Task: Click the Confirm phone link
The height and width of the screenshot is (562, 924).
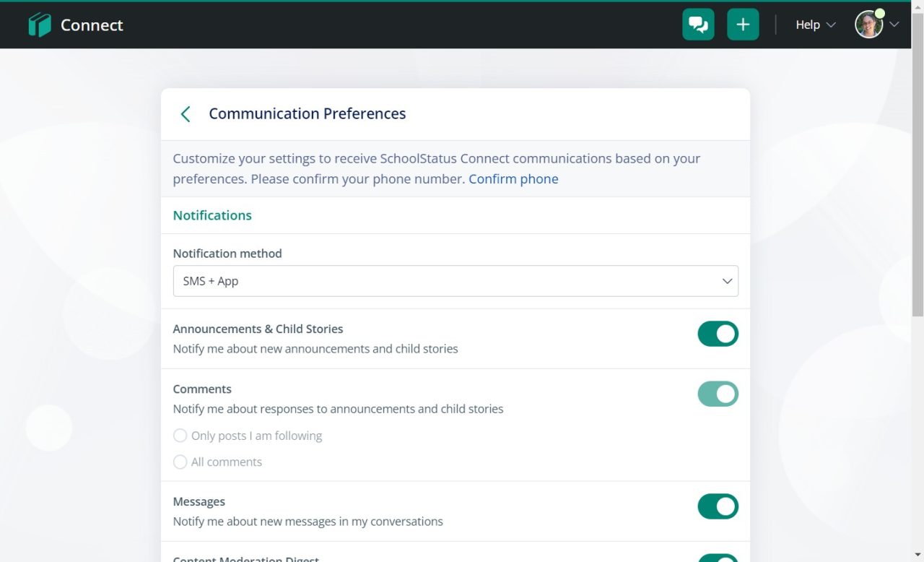Action: [x=513, y=178]
